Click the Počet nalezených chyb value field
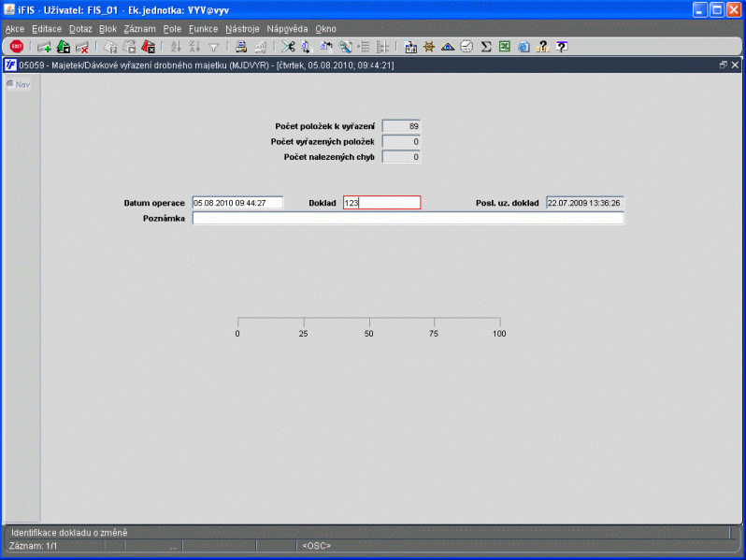The height and width of the screenshot is (560, 746). point(401,156)
